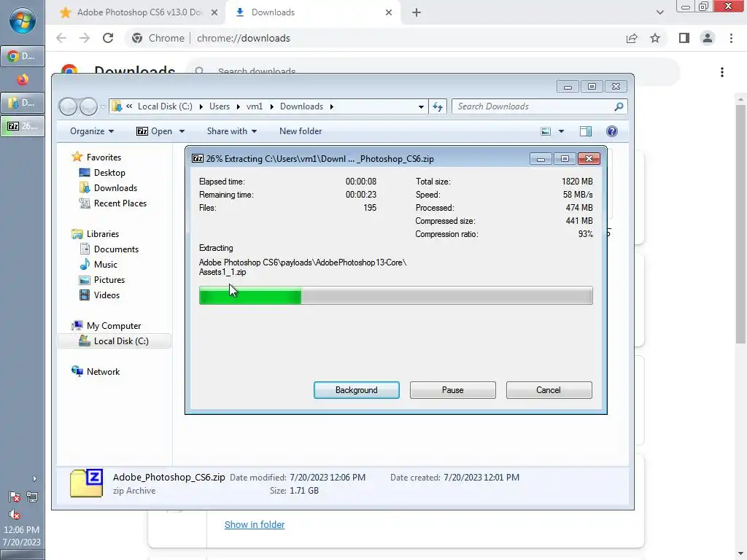Click the vm1 breadcrumb segment

click(255, 106)
